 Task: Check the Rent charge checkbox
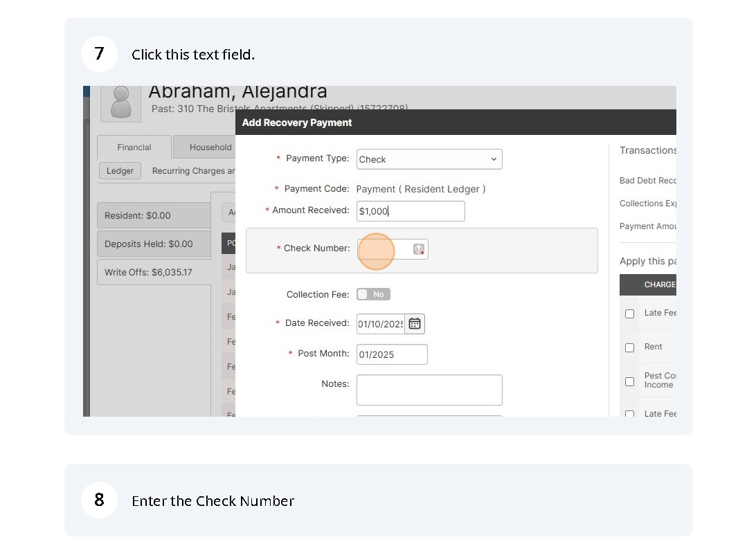click(x=630, y=347)
